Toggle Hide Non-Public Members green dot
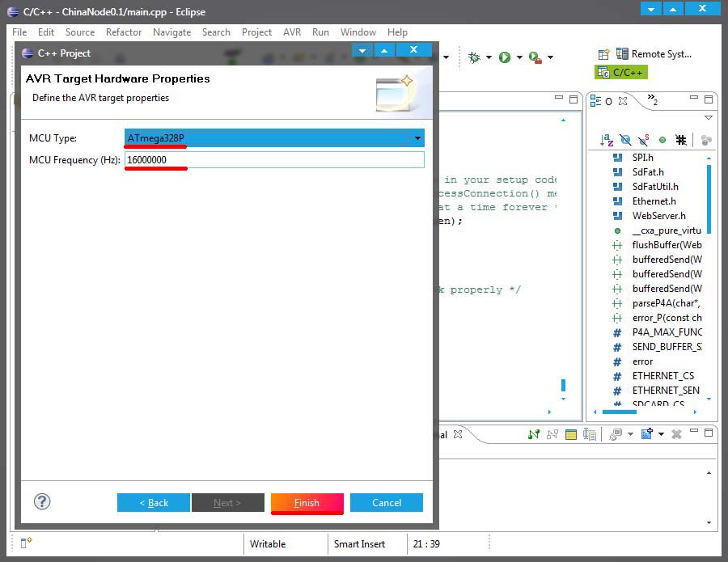This screenshot has width=728, height=562. [662, 140]
